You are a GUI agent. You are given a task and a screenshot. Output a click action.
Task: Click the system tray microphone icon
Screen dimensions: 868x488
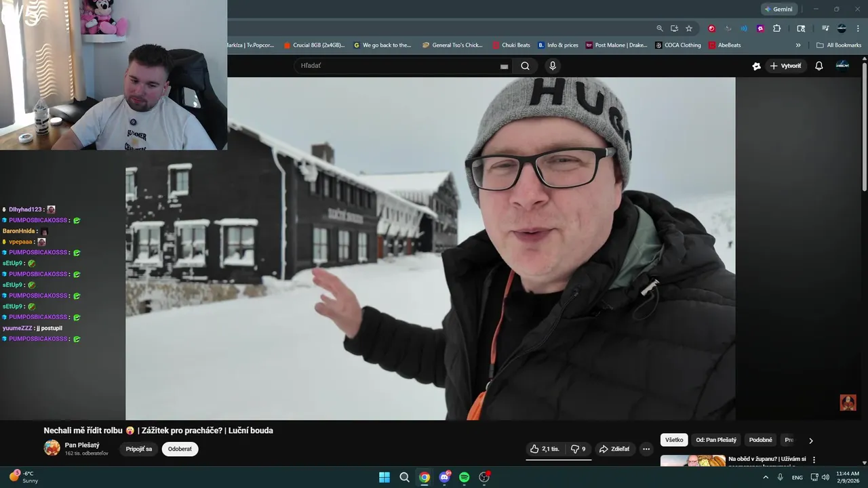coord(781,477)
